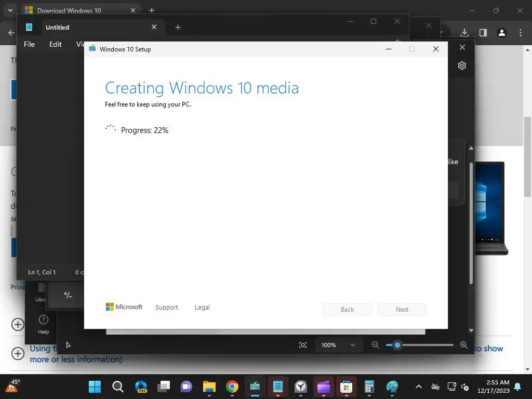Open the Windows Start menu
Screen dimensions: 532x399
coord(95,387)
